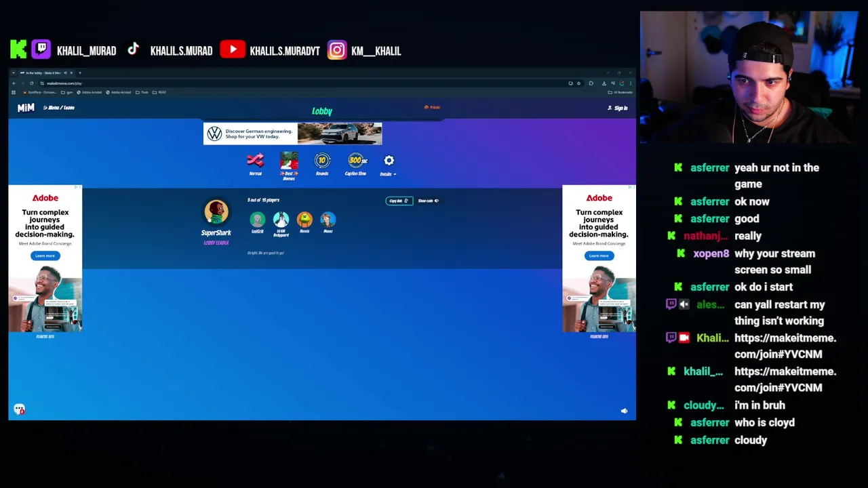The height and width of the screenshot is (488, 868).
Task: Reload the browser page
Action: (x=31, y=83)
